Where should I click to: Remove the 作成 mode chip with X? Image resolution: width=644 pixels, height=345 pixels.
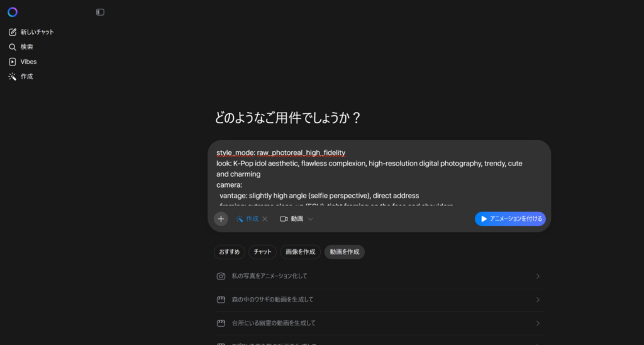(265, 219)
